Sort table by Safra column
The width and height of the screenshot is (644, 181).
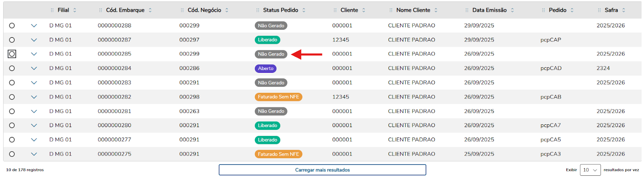[623, 10]
